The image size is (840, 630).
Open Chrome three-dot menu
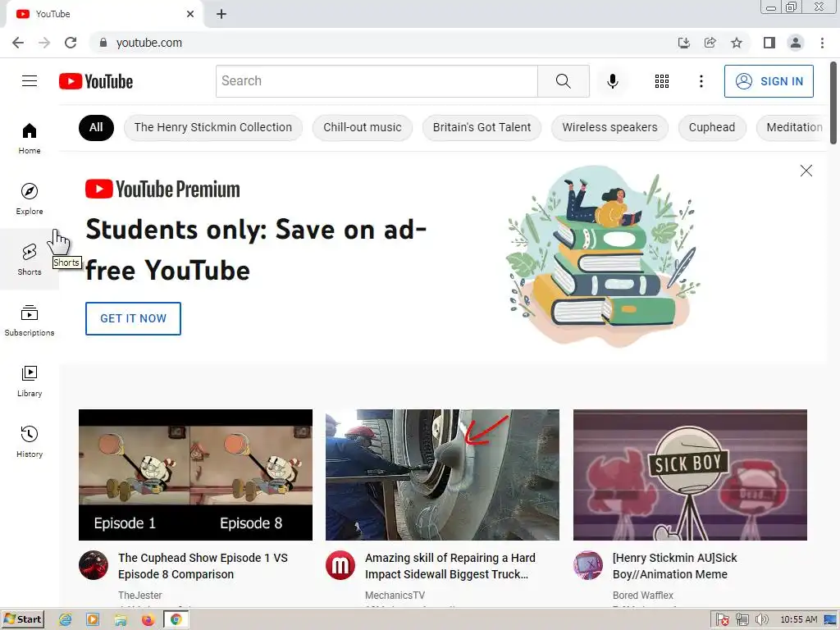pos(822,43)
